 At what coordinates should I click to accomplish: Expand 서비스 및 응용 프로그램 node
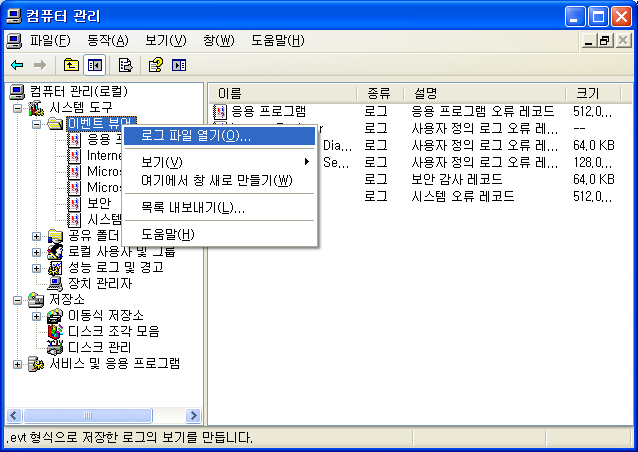[x=17, y=364]
